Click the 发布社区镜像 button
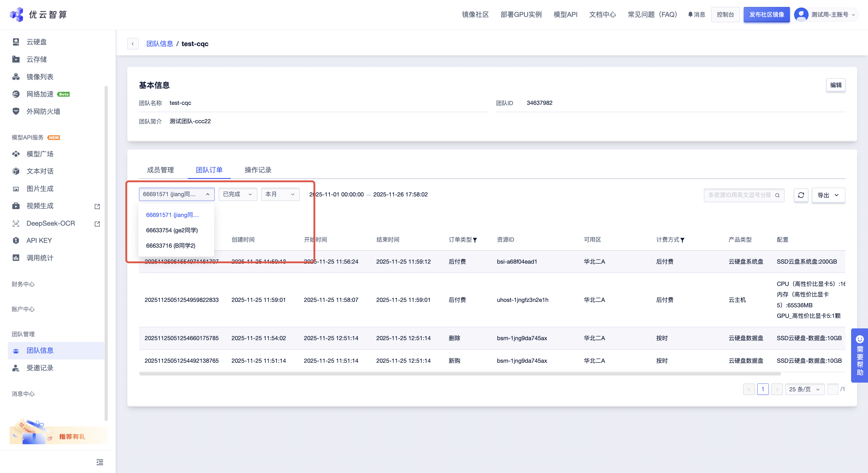 [x=766, y=14]
